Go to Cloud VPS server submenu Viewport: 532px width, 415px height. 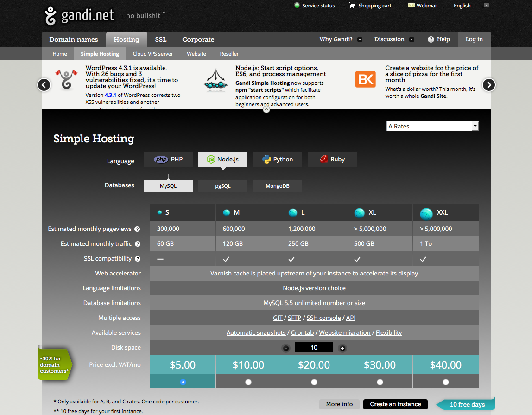coord(153,54)
